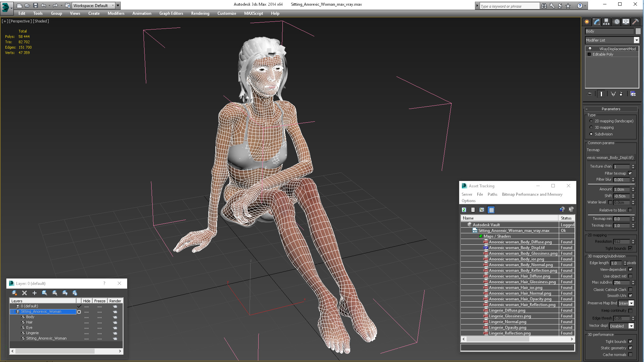The image size is (644, 362).
Task: Click Make unique icon in modifier stack
Action: 613,94
